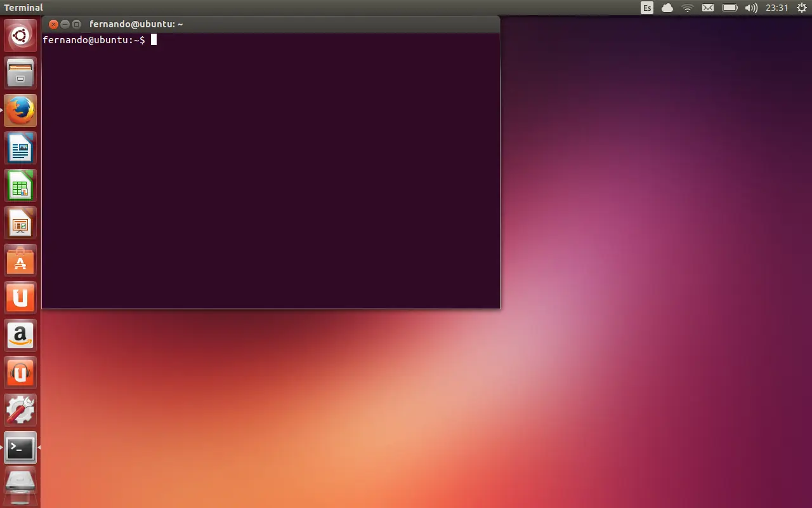The image size is (812, 508).
Task: Open the battery status indicator
Action: coord(730,8)
